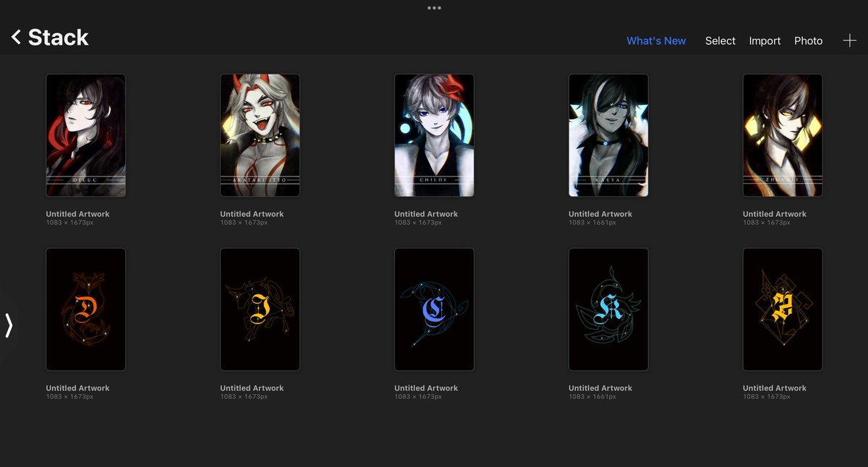Click the Stack title text
Image resolution: width=868 pixels, height=467 pixels.
tap(58, 38)
